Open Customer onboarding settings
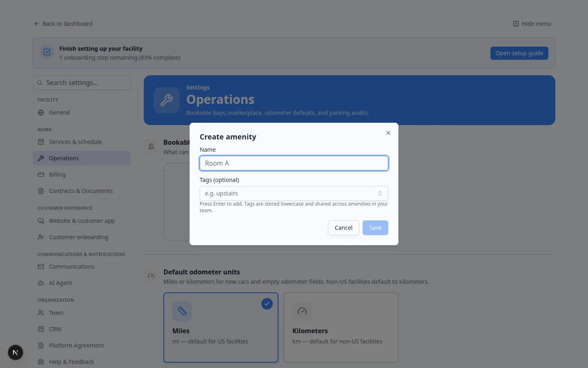The width and height of the screenshot is (588, 368). pos(82,237)
